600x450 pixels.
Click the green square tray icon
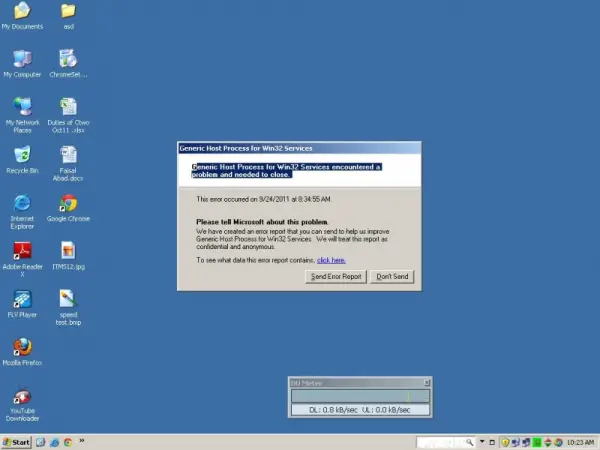coord(537,443)
